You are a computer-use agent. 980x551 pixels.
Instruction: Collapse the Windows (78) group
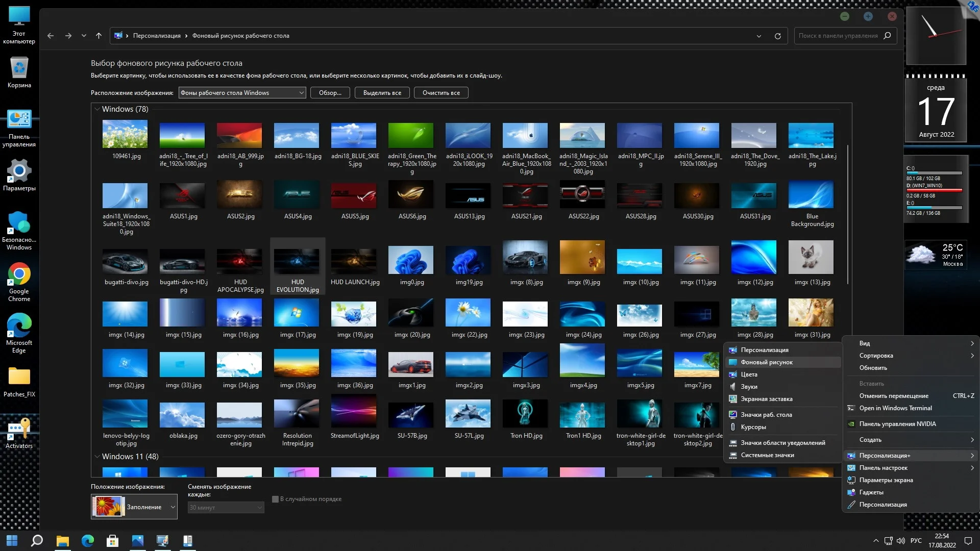tap(97, 109)
